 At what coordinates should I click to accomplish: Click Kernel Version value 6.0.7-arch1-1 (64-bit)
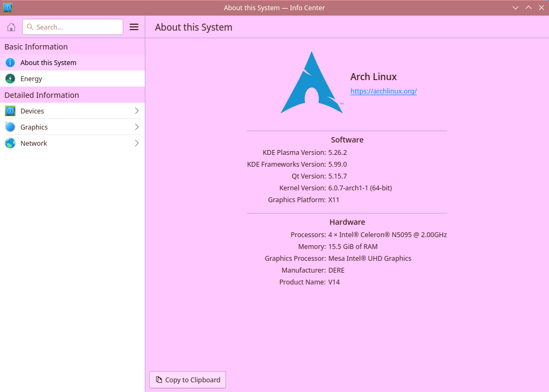pyautogui.click(x=360, y=188)
